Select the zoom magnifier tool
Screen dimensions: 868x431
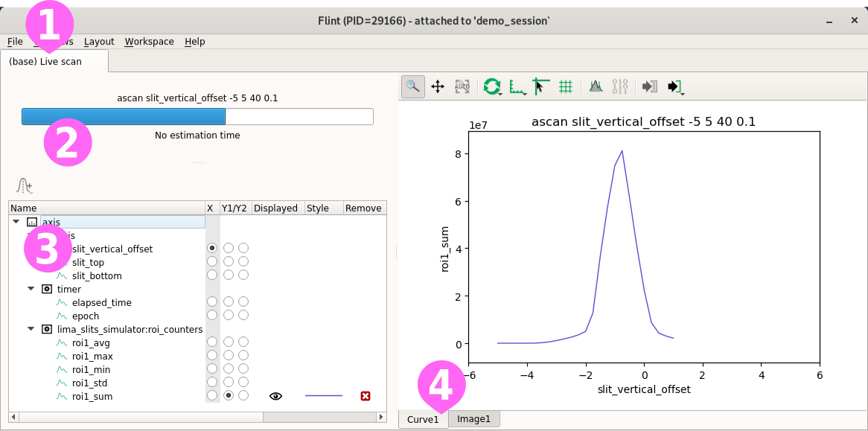(412, 86)
